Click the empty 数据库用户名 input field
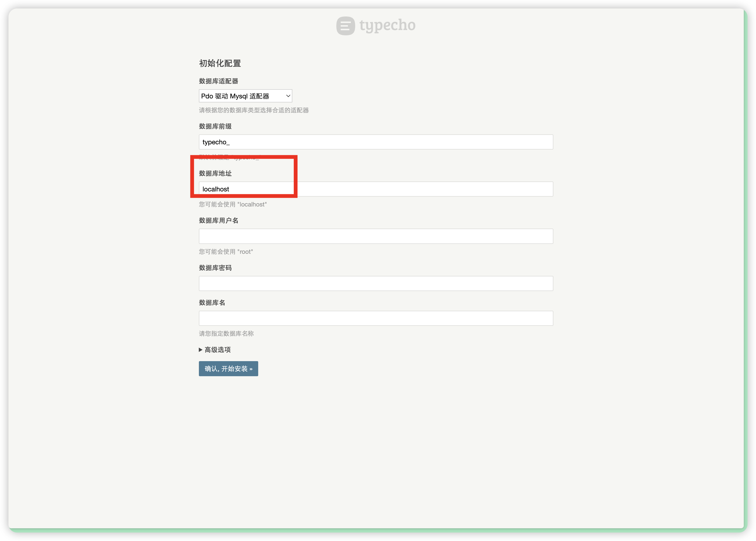This screenshot has height=541, width=756. pos(376,236)
